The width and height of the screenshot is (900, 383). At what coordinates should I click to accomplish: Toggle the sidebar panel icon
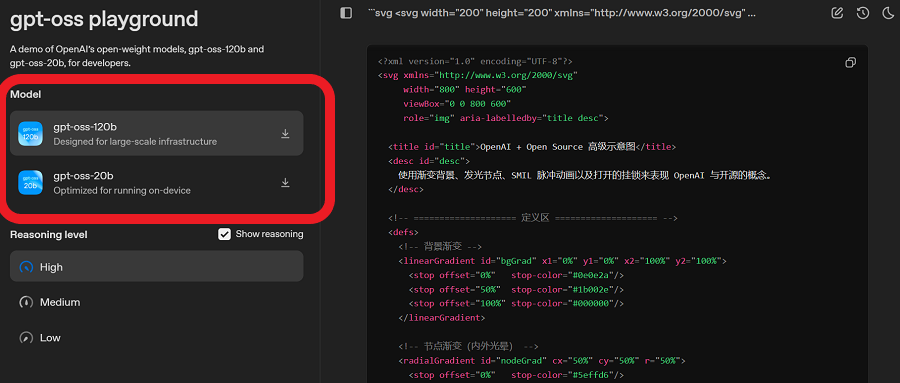tap(346, 13)
